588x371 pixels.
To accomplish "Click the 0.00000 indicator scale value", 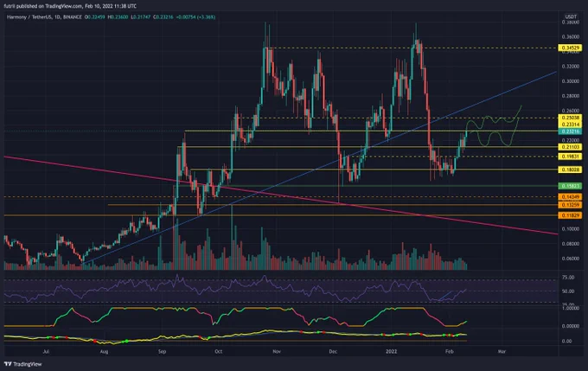I will click(570, 326).
